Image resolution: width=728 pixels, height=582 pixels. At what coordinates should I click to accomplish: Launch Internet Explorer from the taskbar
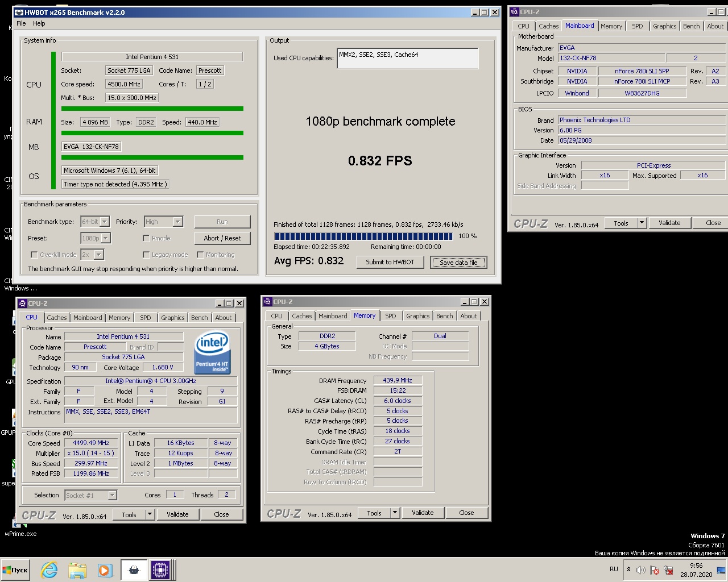click(49, 570)
